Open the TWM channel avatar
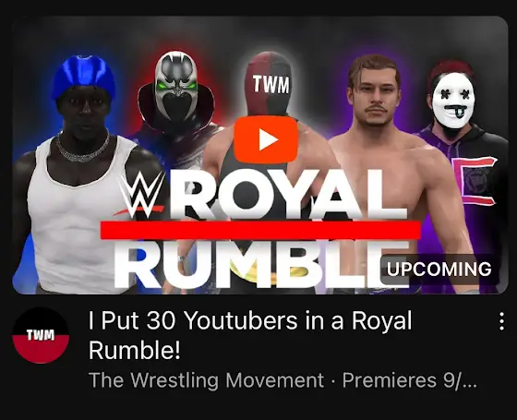517x420 pixels. pos(41,335)
